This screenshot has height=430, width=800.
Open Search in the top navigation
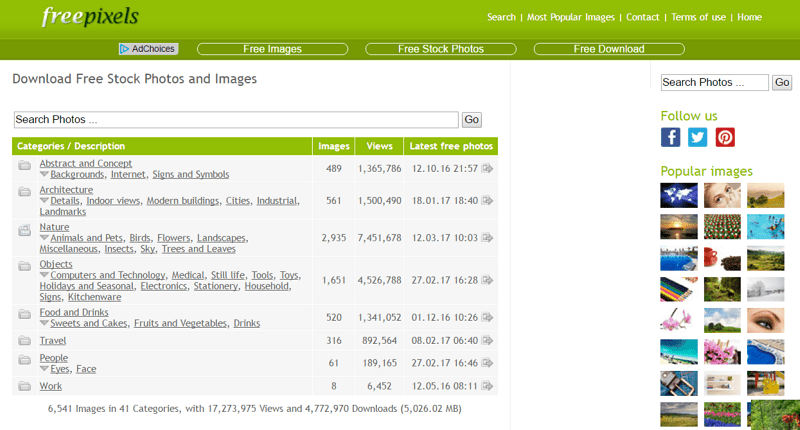(501, 17)
